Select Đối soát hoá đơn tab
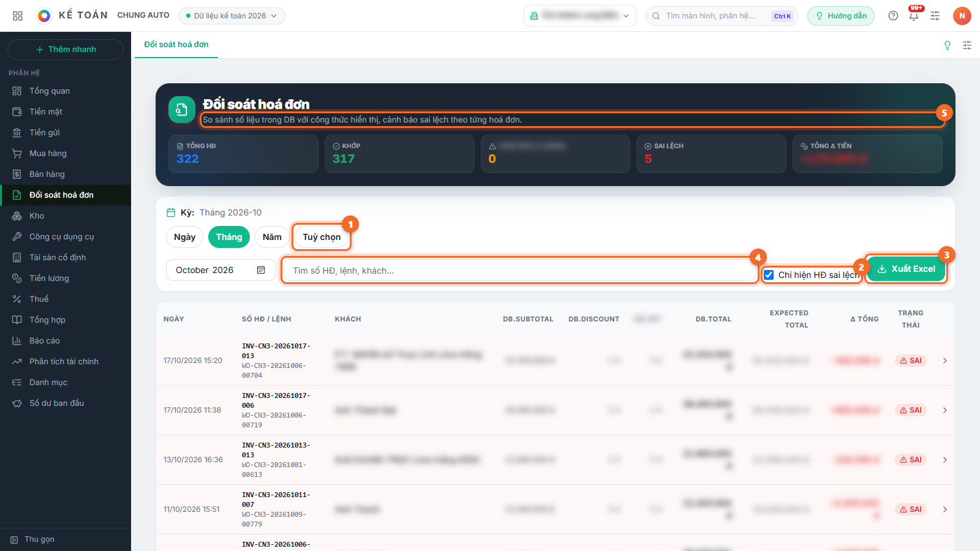980x551 pixels. (176, 45)
